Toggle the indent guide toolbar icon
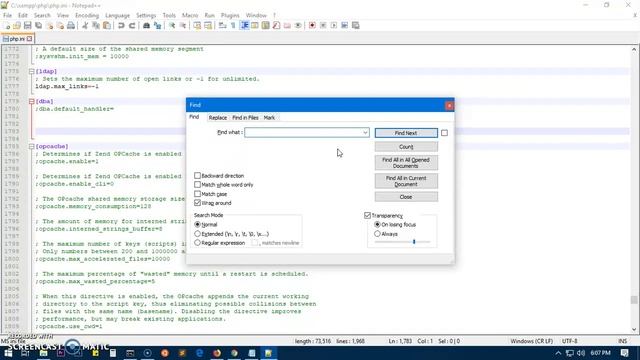The width and height of the screenshot is (640, 360). click(244, 25)
